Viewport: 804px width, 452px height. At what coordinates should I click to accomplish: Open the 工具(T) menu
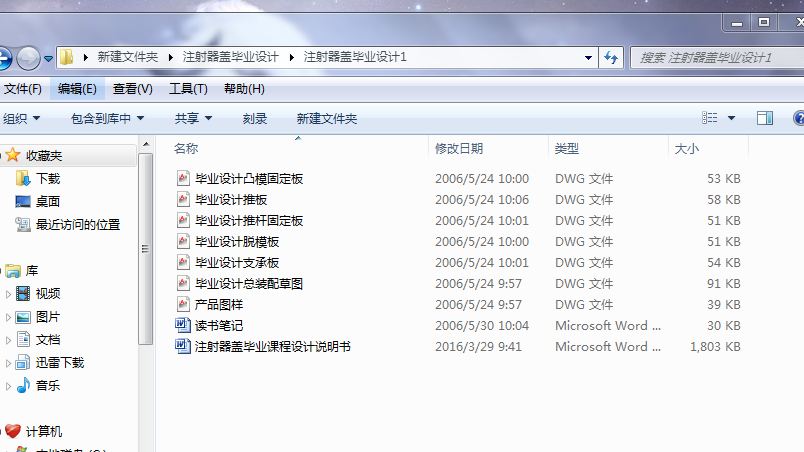click(188, 89)
